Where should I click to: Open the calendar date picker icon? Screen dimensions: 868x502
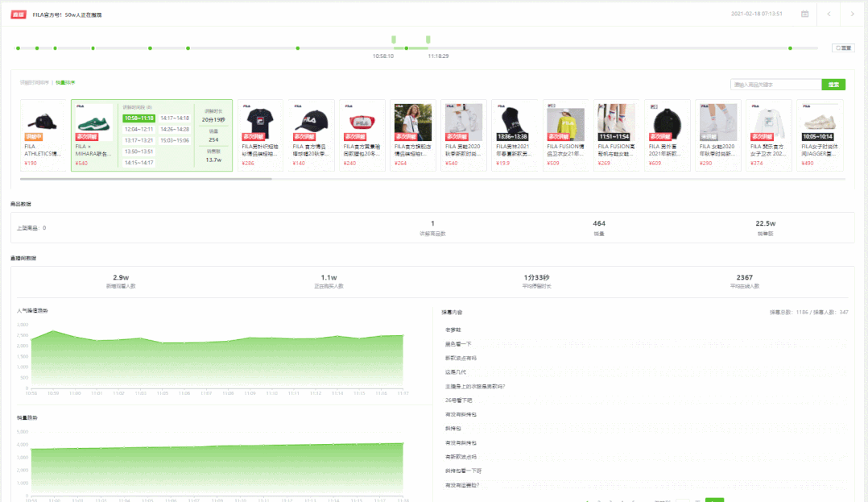[x=804, y=14]
